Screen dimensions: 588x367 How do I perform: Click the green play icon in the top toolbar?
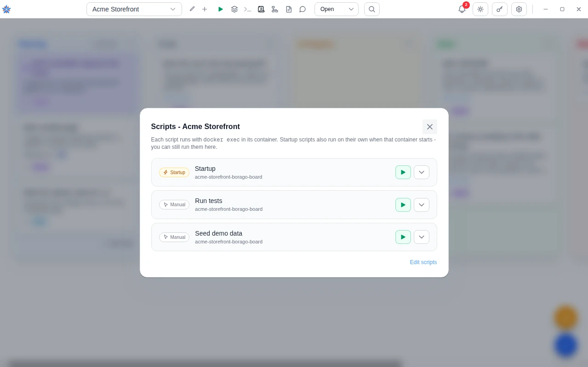[221, 9]
